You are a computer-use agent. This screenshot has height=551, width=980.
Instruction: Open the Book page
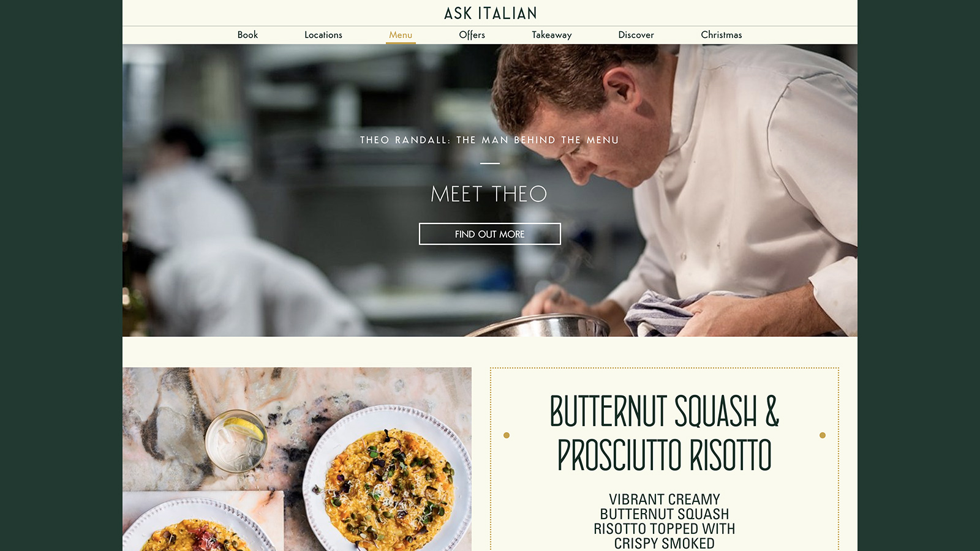point(247,35)
